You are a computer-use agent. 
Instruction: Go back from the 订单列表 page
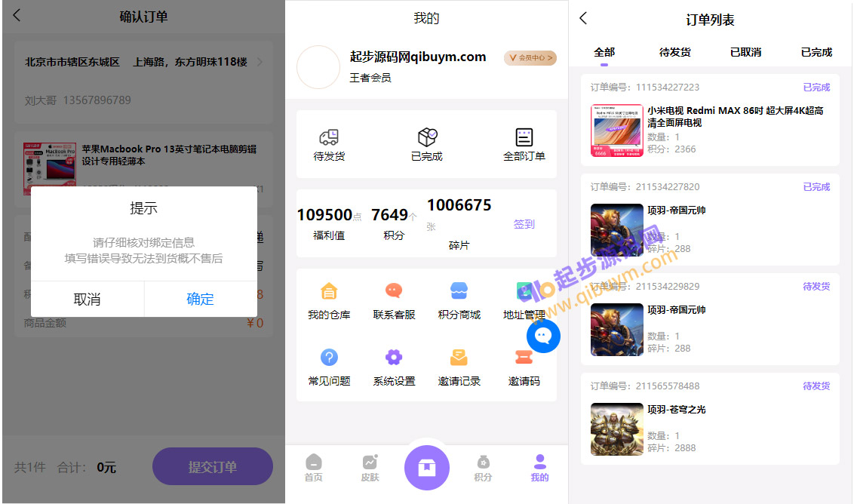(583, 19)
